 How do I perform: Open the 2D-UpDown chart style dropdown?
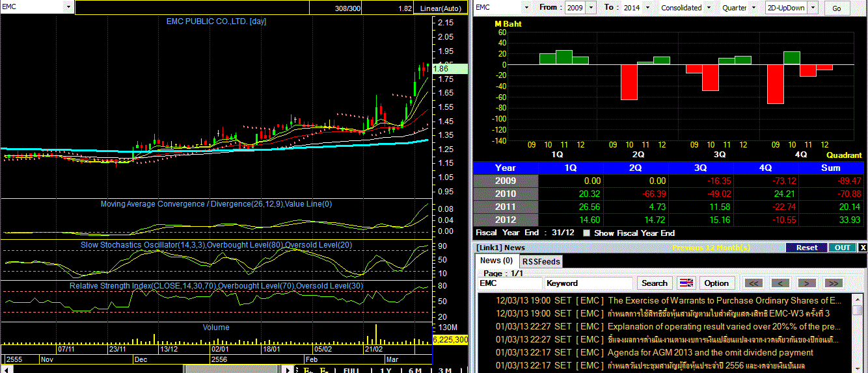pyautogui.click(x=813, y=8)
